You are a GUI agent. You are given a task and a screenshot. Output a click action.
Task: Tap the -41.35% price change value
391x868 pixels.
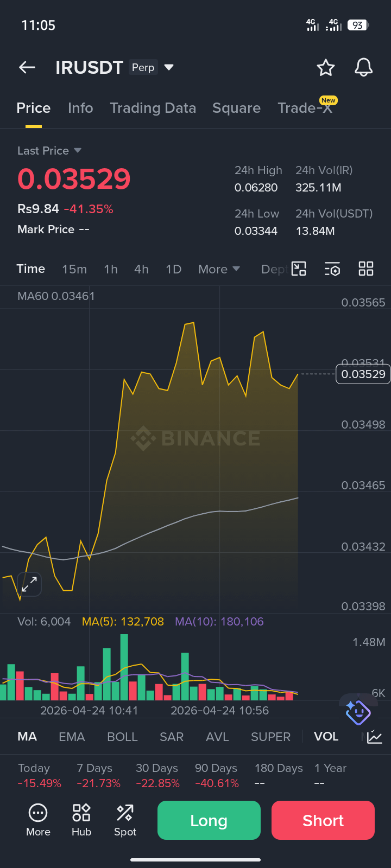pos(89,209)
